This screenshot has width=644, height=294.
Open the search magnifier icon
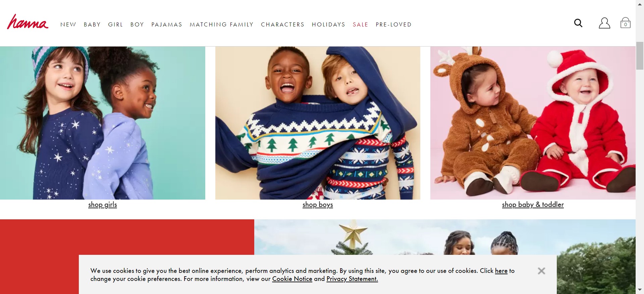(x=578, y=23)
